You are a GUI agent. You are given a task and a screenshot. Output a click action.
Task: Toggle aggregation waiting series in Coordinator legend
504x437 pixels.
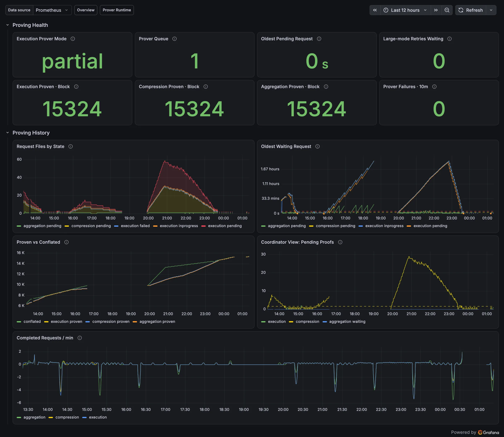(347, 321)
